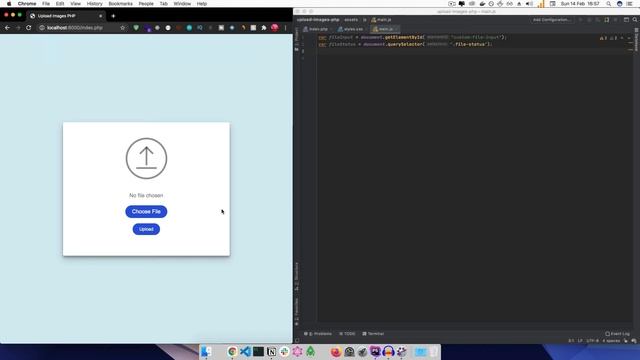Open Chrome from the Dock
The image size is (640, 360).
(232, 351)
